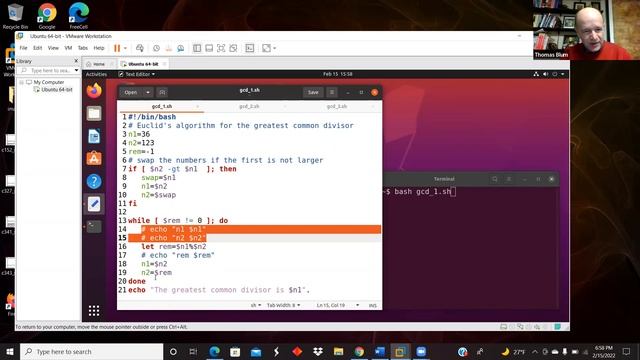Show applications grid in the Ubuntu dock

tap(94, 311)
